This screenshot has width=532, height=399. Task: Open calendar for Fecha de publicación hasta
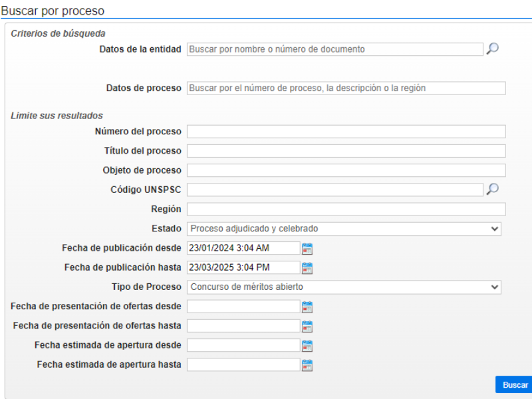pyautogui.click(x=307, y=268)
